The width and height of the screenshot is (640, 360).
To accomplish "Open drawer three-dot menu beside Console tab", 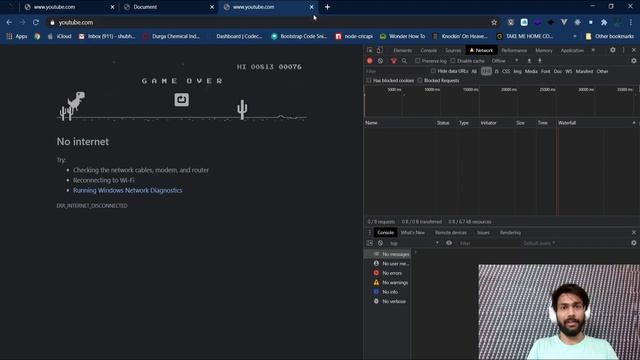I will pyautogui.click(x=370, y=233).
